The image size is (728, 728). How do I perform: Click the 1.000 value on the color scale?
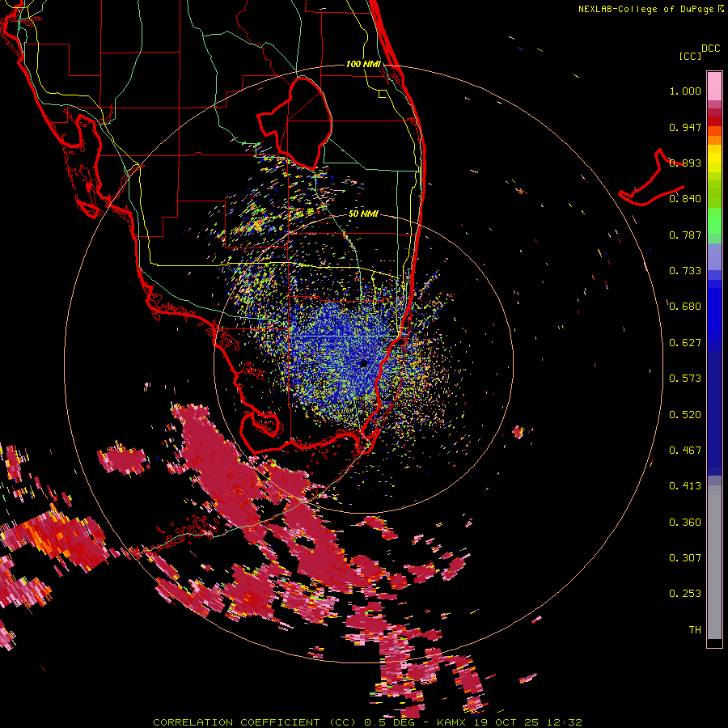pos(685,91)
